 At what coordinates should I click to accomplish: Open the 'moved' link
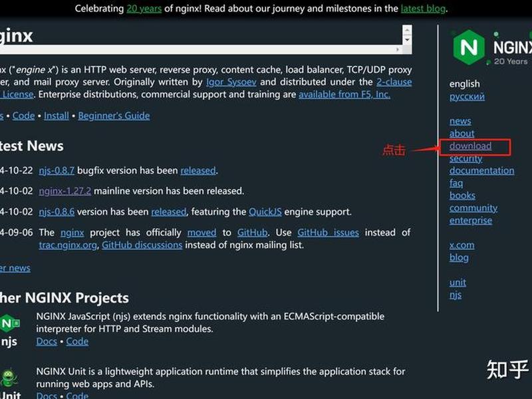click(202, 233)
